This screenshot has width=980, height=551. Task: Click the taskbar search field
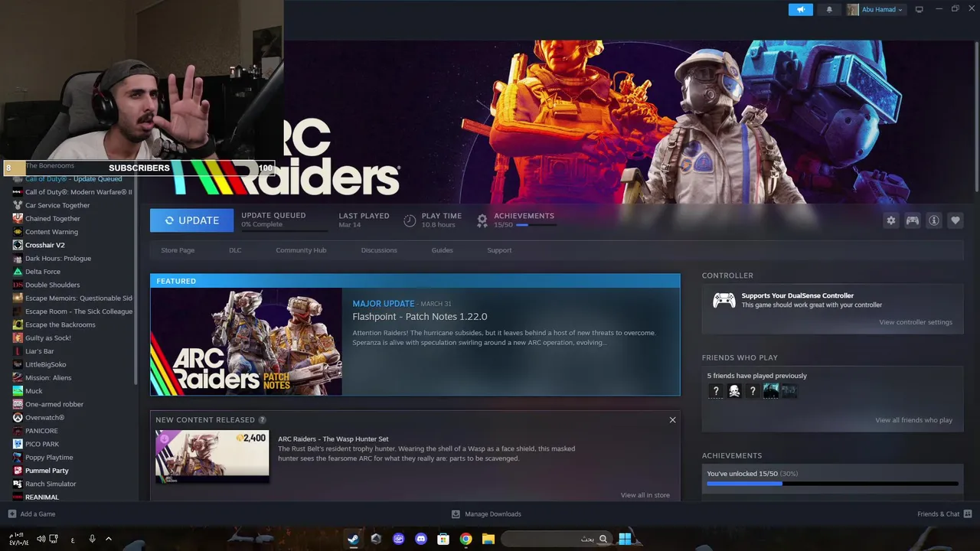pos(557,539)
